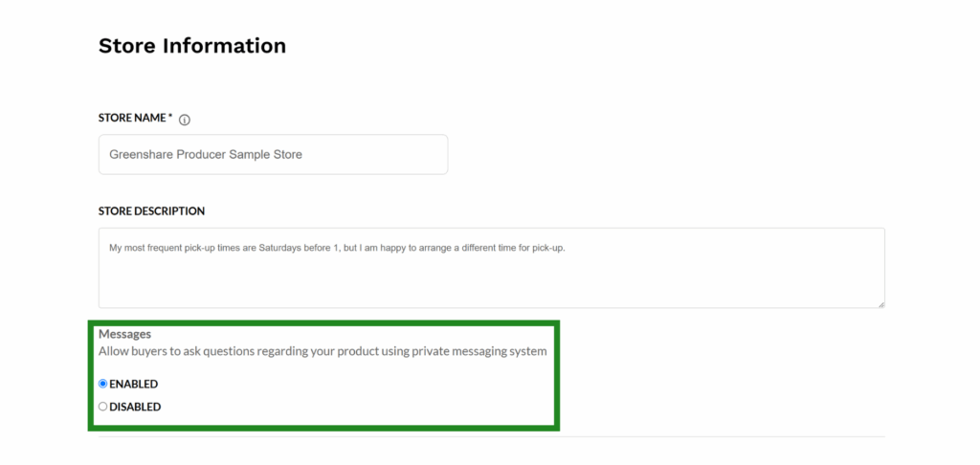Select the ENABLED radio button
This screenshot has height=465, width=980.
pos(103,384)
